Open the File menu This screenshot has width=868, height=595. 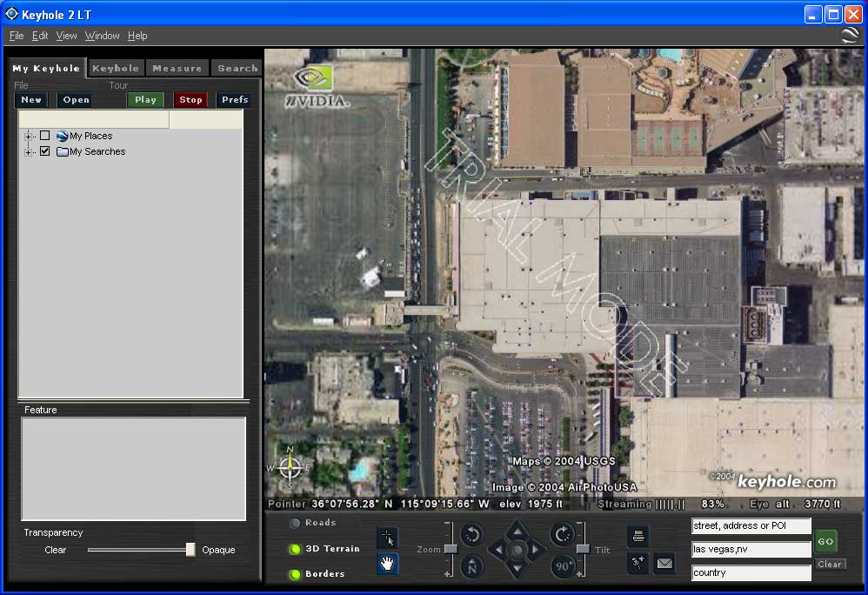17,36
